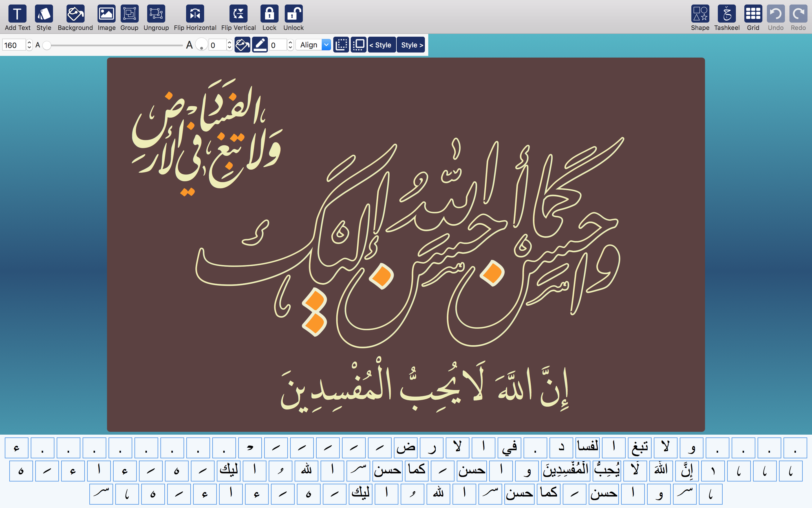Open the Tashkeel marks tool
812x508 pixels.
[x=727, y=18]
